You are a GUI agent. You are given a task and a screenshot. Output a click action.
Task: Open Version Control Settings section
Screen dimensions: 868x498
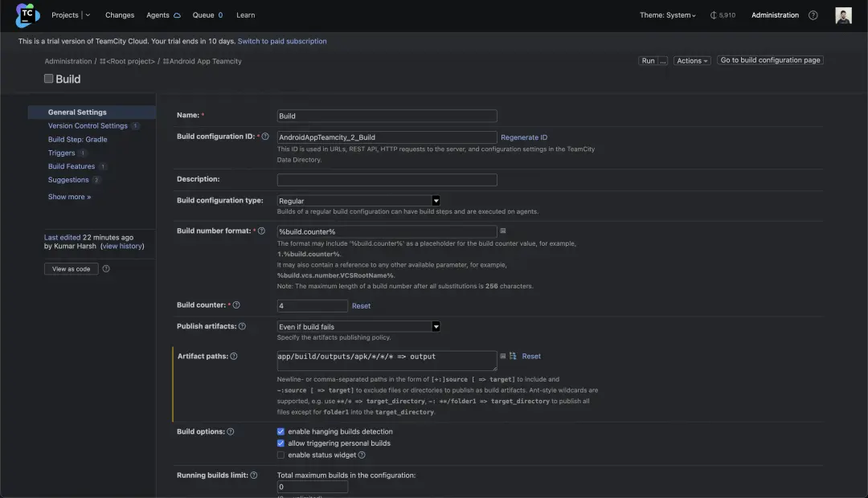coord(88,126)
